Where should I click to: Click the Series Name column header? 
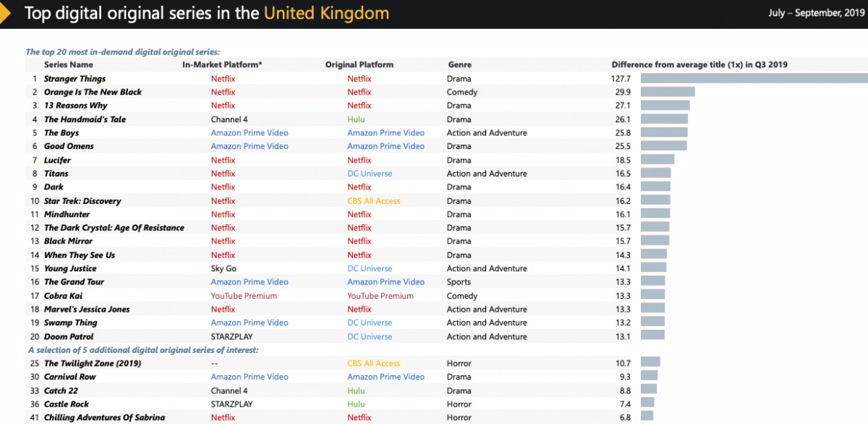click(68, 64)
